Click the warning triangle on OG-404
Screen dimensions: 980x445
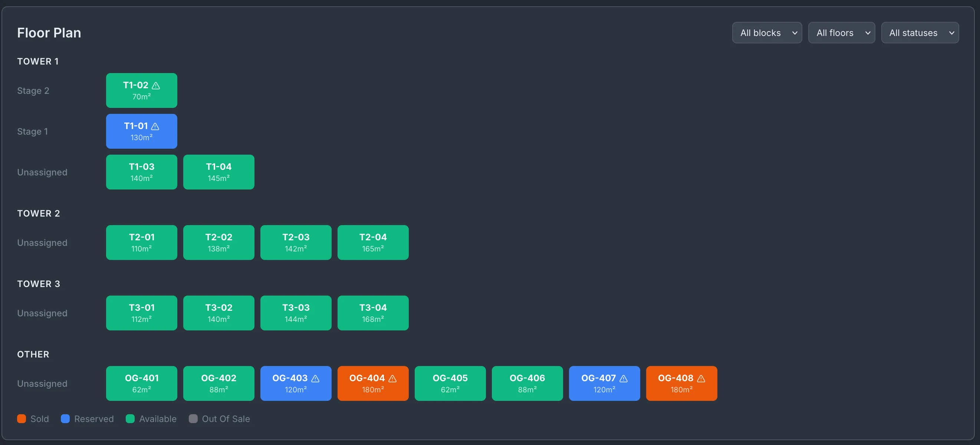(x=392, y=379)
